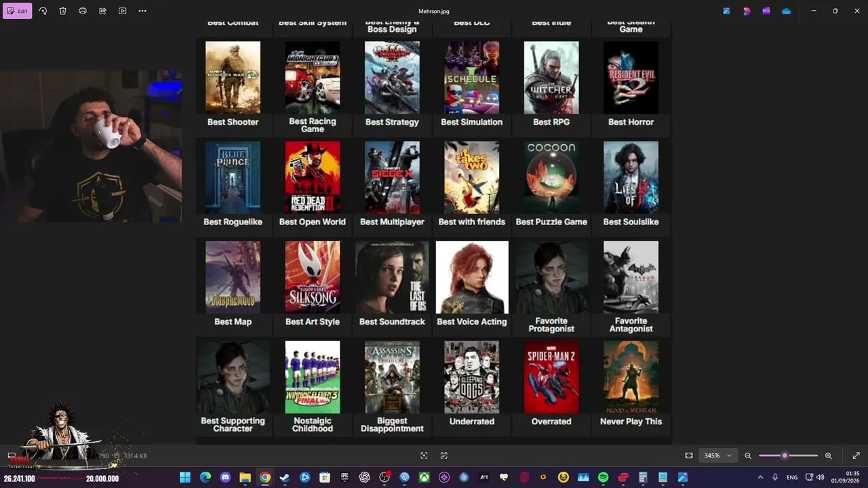The height and width of the screenshot is (488, 868).
Task: Open Microsoft Designer from title bar
Action: [747, 11]
